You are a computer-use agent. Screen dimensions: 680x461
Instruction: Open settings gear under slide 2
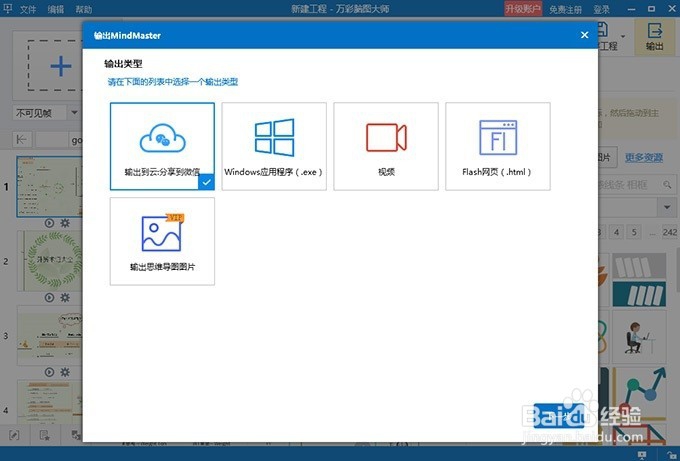65,298
